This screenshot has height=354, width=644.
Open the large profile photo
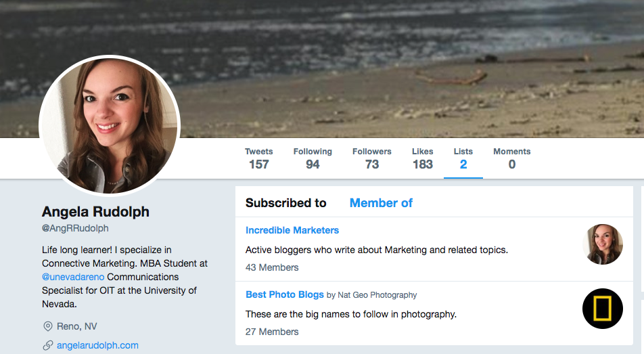tap(110, 125)
